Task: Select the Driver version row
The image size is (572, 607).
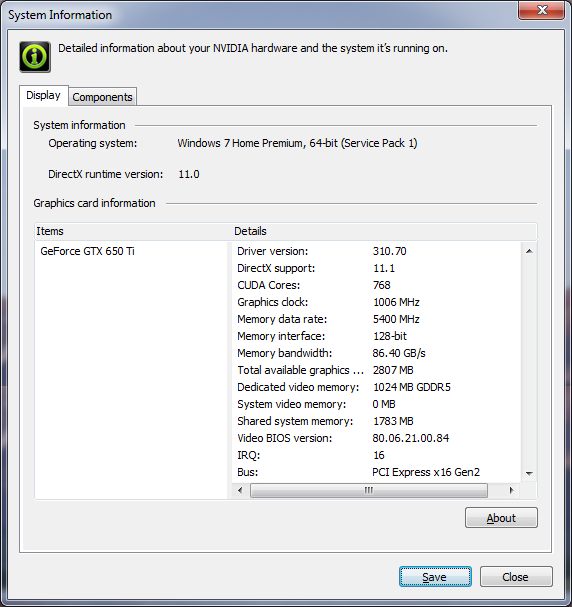Action: [x=377, y=251]
